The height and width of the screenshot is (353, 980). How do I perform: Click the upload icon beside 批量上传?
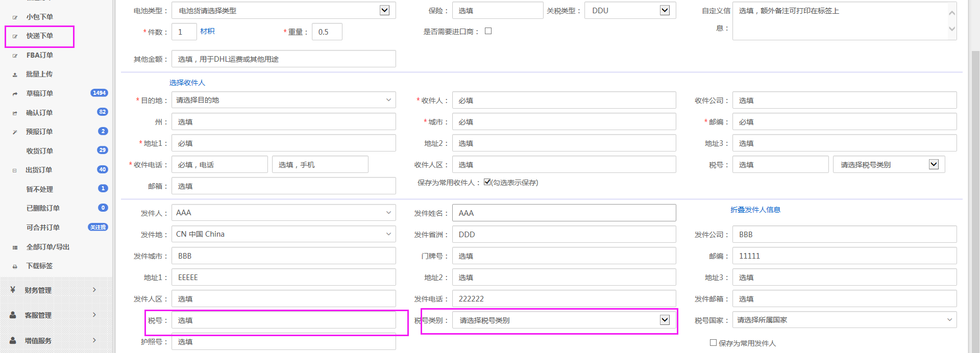(15, 74)
